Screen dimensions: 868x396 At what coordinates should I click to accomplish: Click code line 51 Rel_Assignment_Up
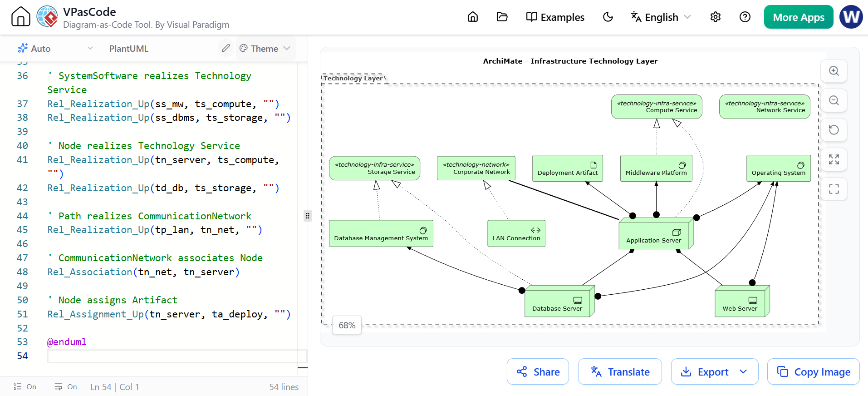pos(169,314)
